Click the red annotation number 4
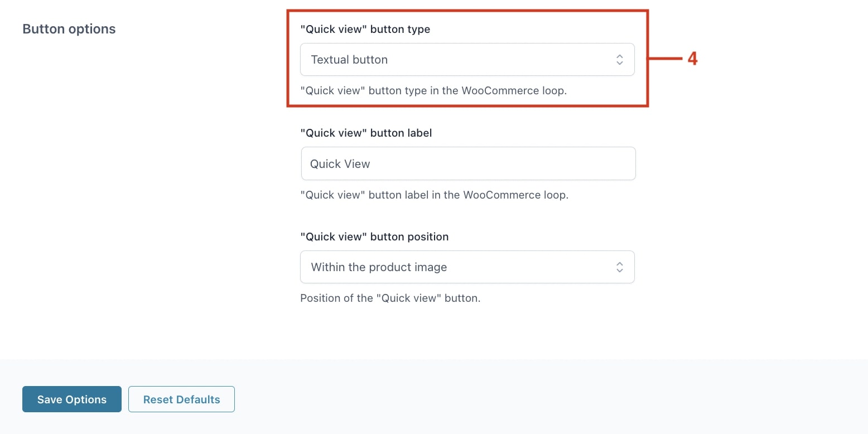This screenshot has width=868, height=434. (692, 59)
